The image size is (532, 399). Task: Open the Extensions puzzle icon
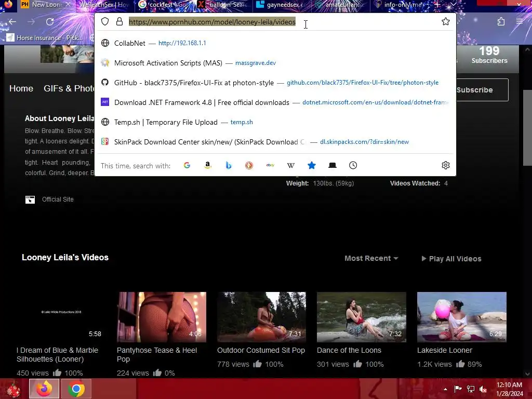(501, 22)
